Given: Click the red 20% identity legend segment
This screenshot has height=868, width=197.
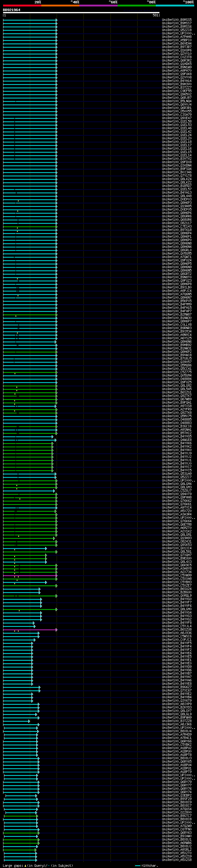Looking at the screenshot, I should click(22, 6).
